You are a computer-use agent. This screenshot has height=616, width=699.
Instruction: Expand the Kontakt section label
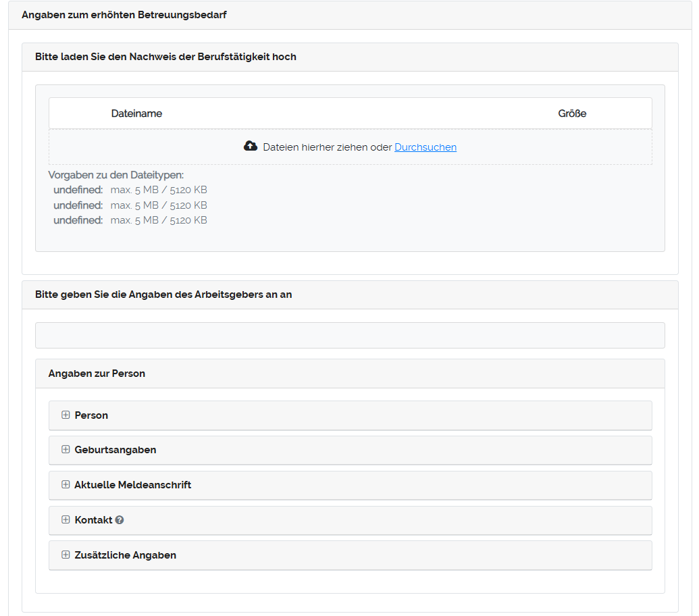tap(93, 520)
